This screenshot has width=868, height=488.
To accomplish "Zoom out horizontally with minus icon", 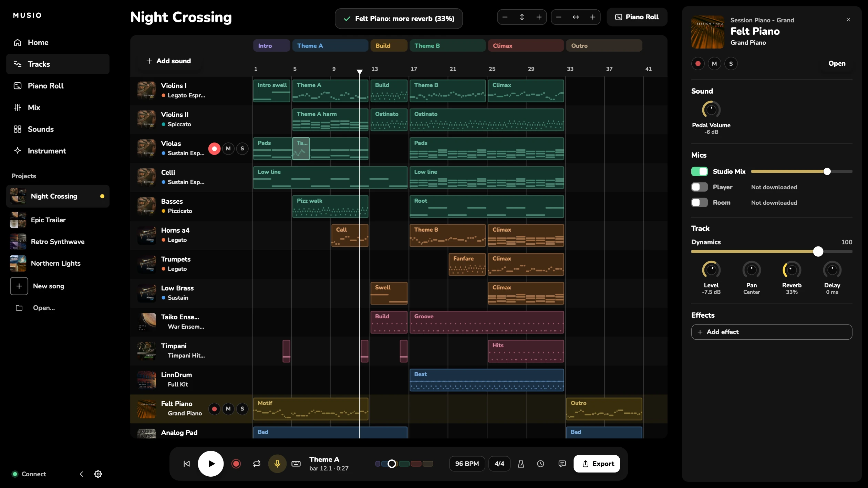I will click(x=559, y=17).
